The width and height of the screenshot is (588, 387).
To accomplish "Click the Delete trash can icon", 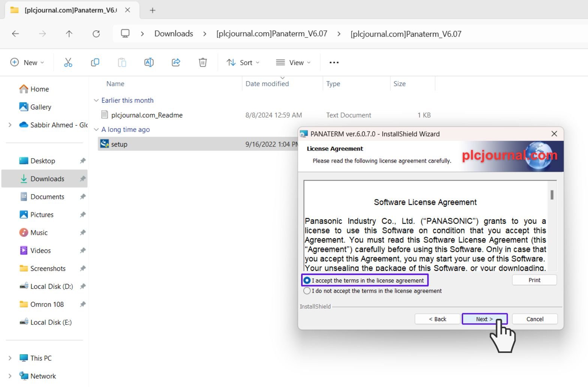I will point(203,63).
